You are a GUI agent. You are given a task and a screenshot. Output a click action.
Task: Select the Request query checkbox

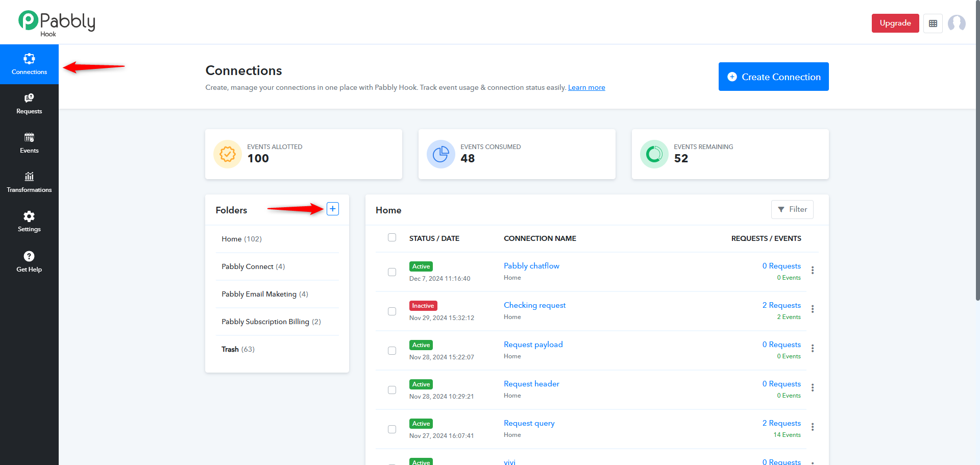point(392,429)
